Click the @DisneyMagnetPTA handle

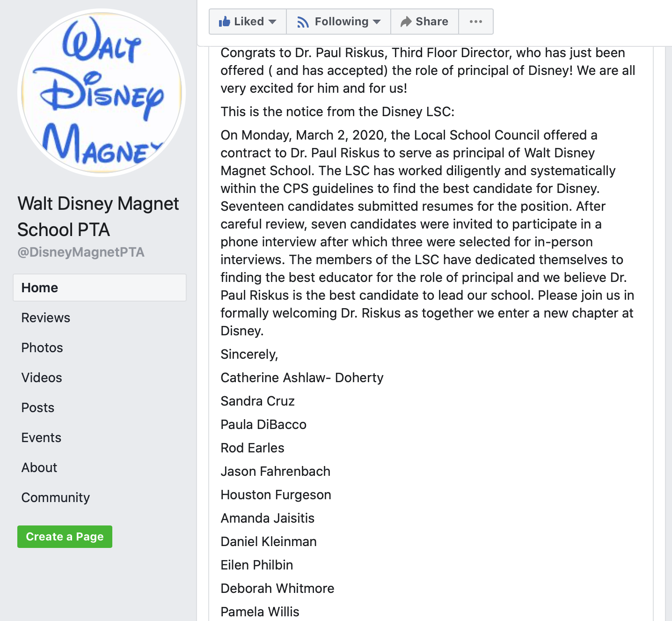point(81,252)
